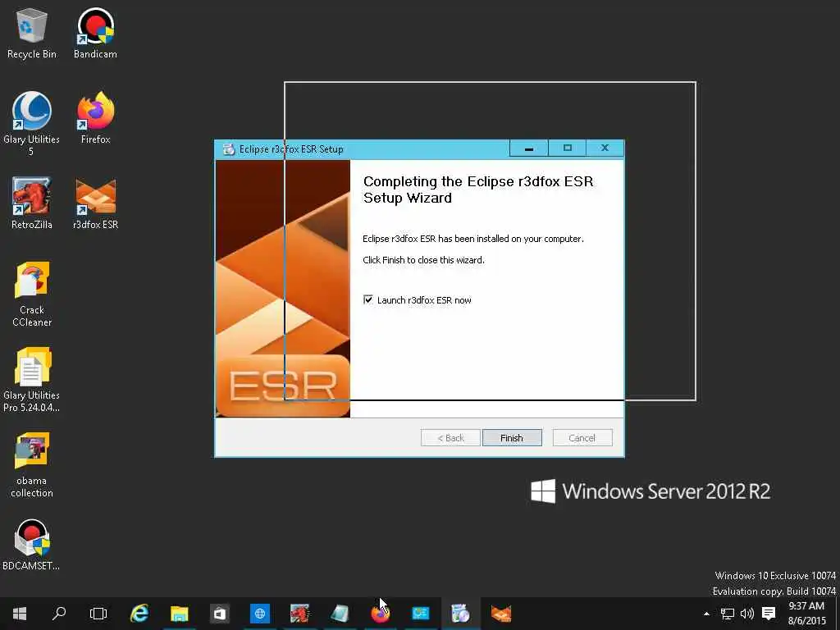Click the teal notebook taskbar icon

(x=340, y=614)
